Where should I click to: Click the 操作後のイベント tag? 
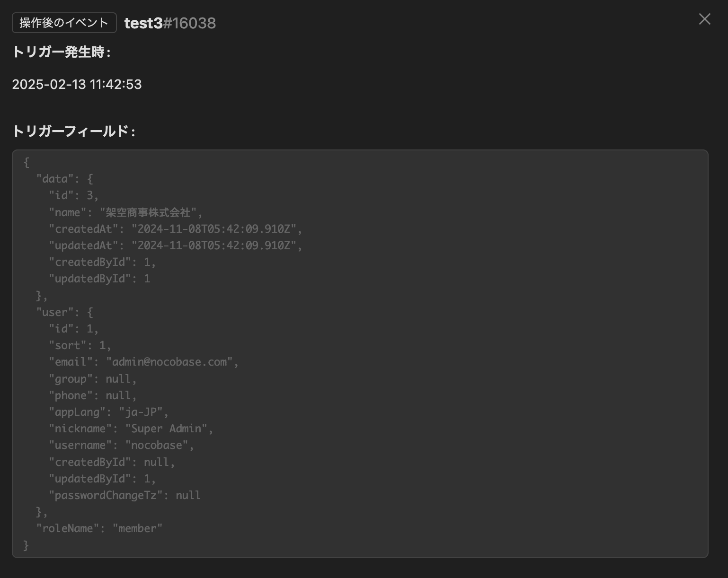click(x=64, y=23)
